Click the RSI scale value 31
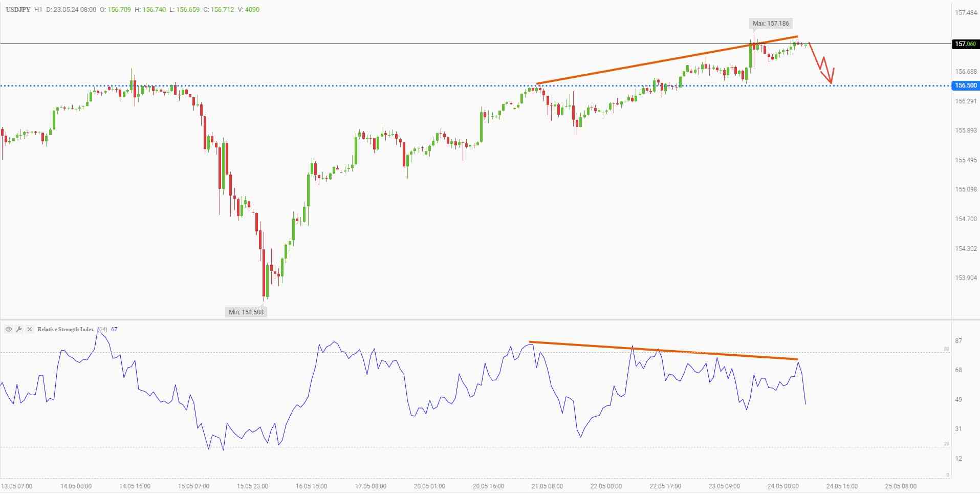 [x=959, y=429]
